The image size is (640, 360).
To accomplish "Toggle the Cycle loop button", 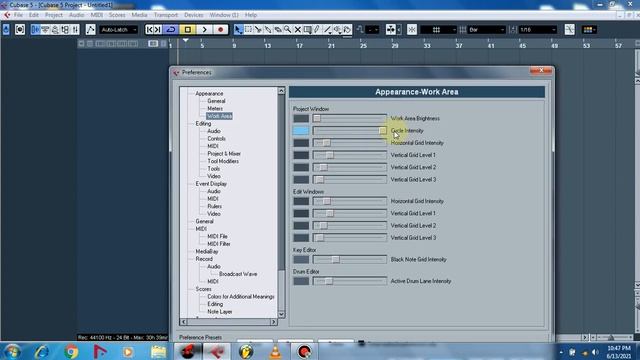I will point(171,29).
